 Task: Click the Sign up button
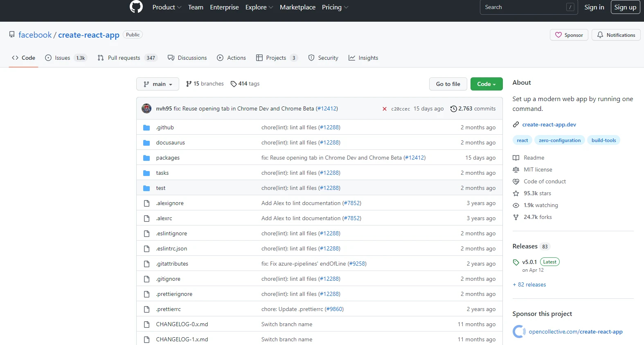[x=625, y=7]
